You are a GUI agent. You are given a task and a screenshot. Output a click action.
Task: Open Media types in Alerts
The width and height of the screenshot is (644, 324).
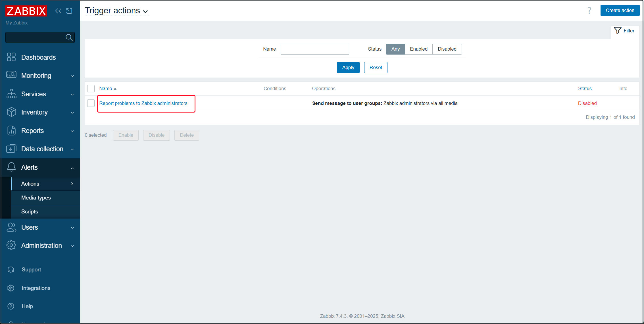coord(36,198)
